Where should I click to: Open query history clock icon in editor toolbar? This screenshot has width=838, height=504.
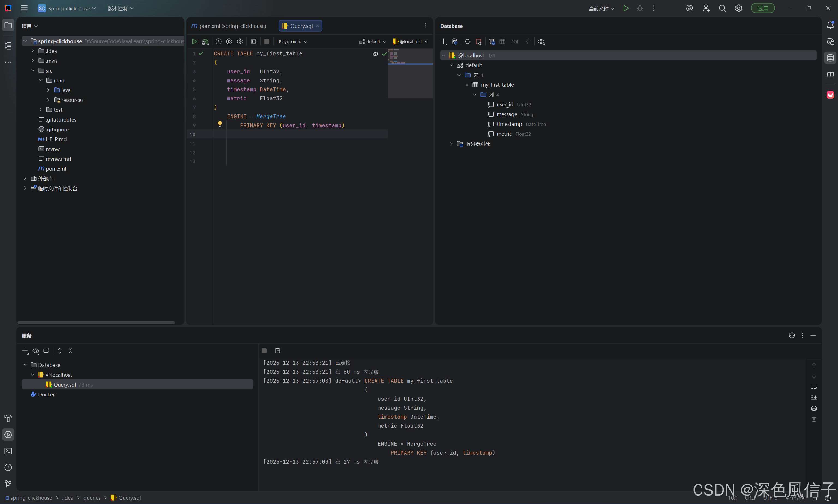(219, 41)
